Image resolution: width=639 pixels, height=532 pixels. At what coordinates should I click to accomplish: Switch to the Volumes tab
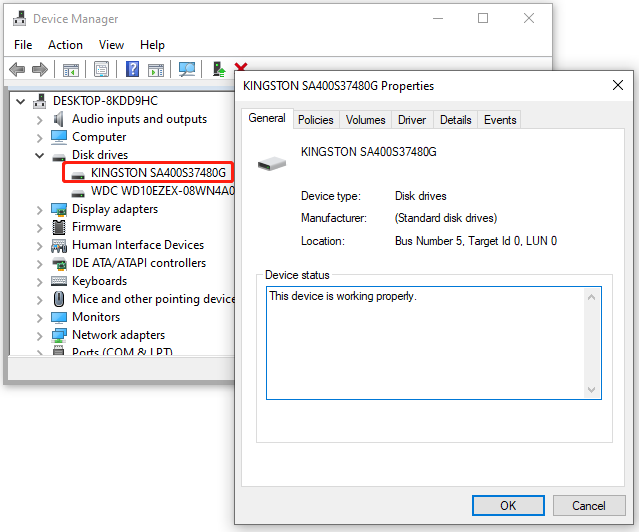tap(366, 120)
